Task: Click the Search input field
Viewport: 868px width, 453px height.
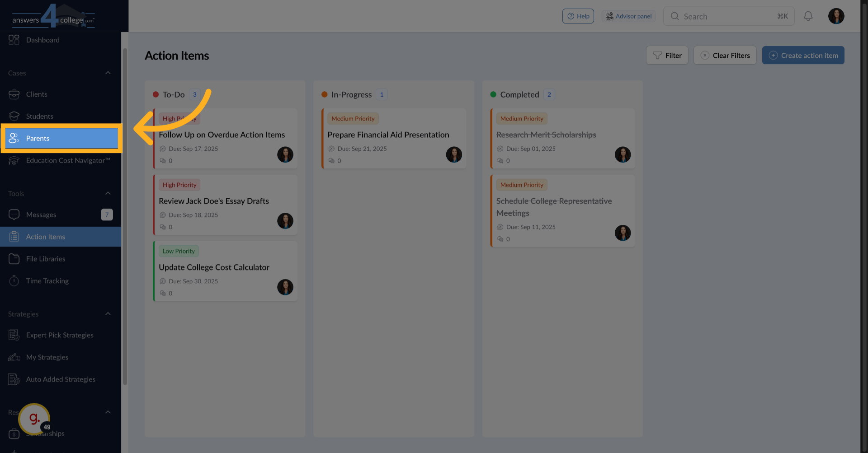Action: pos(728,16)
